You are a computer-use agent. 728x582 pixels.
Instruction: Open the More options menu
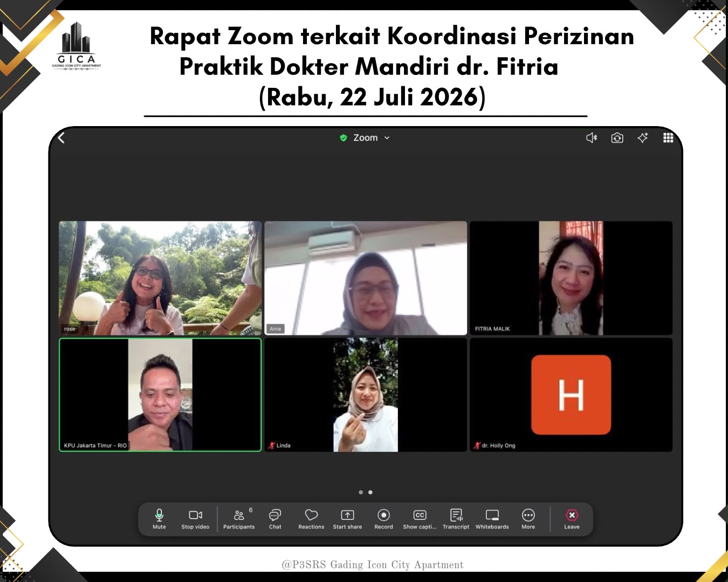click(x=528, y=519)
